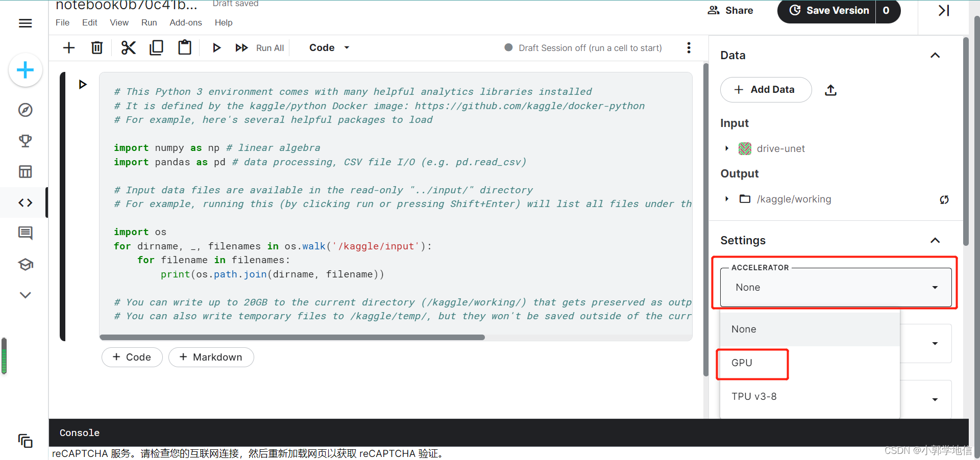Expand the /kaggle/working output folder
980x460 pixels.
tap(727, 199)
